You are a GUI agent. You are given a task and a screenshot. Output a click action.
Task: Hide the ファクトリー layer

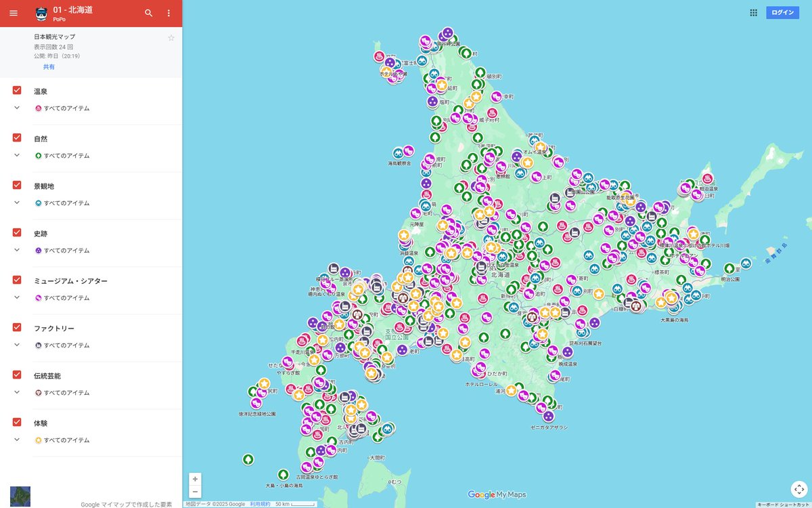[17, 328]
